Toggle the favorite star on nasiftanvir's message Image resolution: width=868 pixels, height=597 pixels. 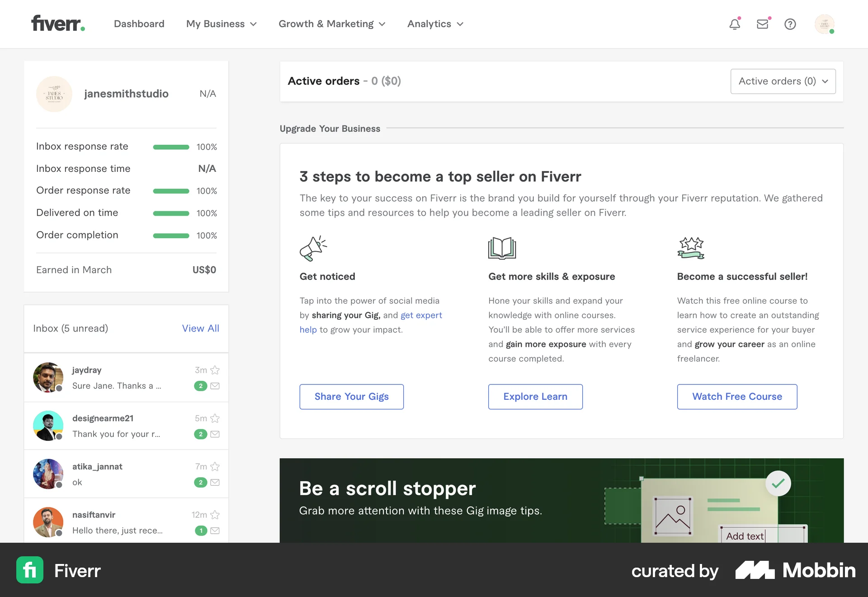tap(215, 515)
